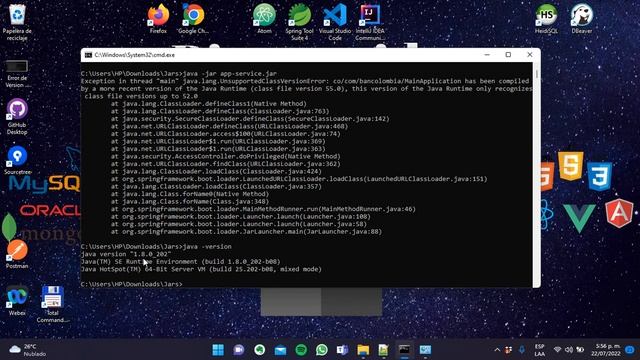Open the Mail app from the taskbar

tap(280, 350)
